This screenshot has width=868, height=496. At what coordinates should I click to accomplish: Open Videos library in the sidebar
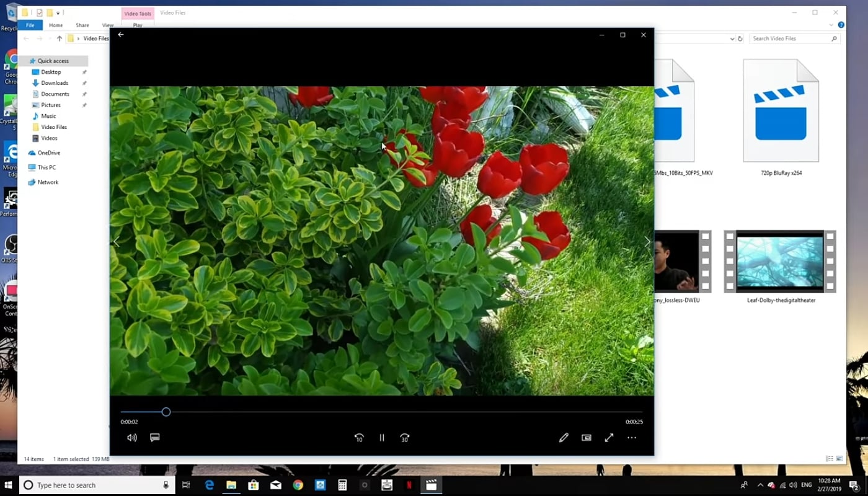(x=50, y=138)
